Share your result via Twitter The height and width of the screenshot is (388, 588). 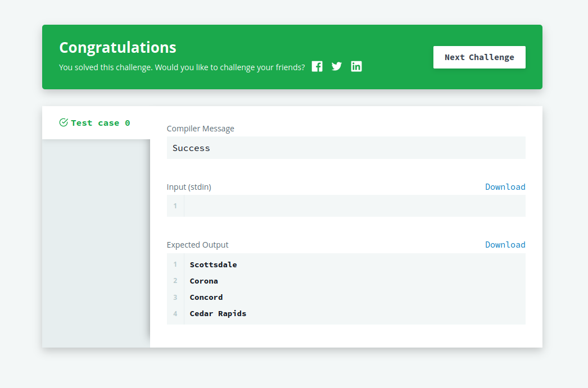(x=336, y=66)
